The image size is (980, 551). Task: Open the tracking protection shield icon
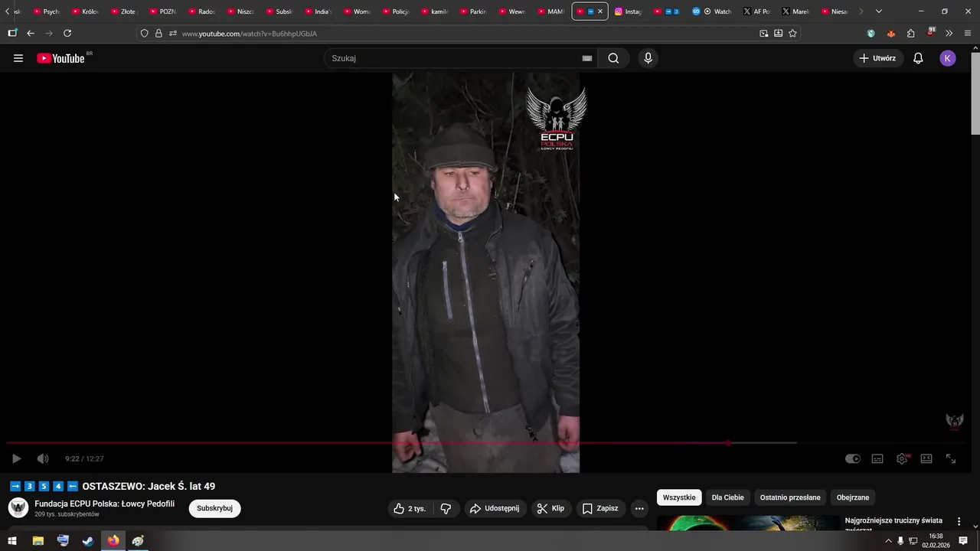click(144, 34)
